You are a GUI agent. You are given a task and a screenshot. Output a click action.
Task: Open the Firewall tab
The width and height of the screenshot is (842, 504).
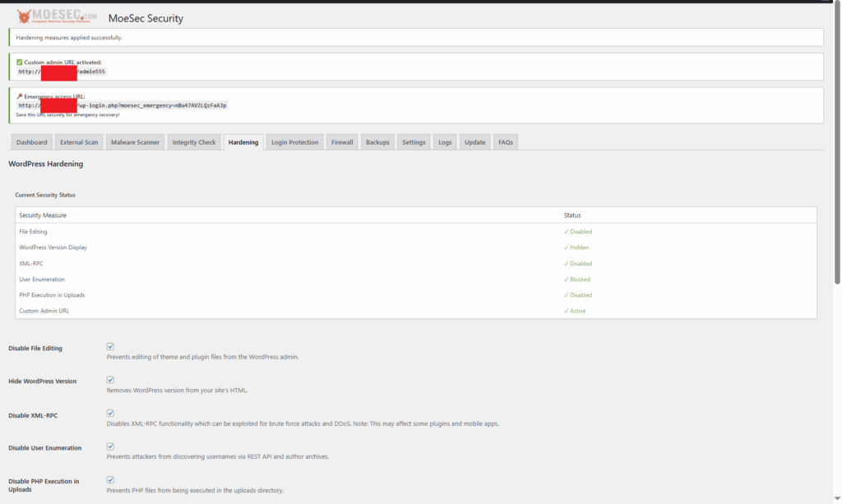341,141
